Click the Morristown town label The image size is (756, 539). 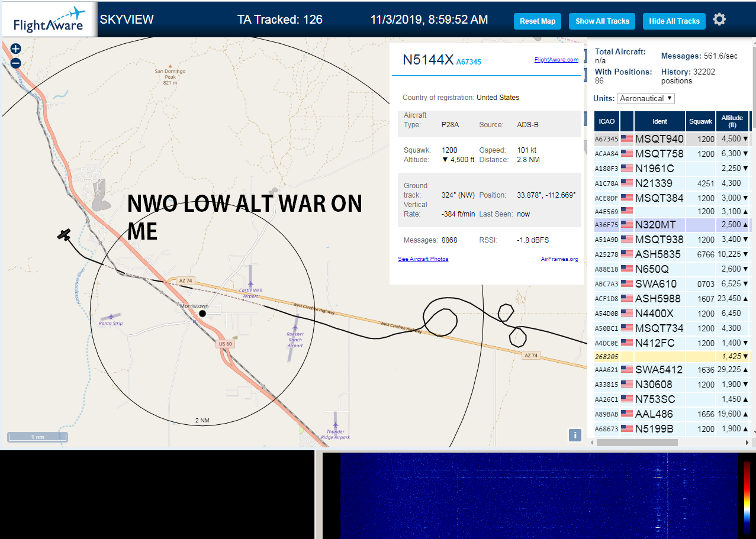coord(194,306)
